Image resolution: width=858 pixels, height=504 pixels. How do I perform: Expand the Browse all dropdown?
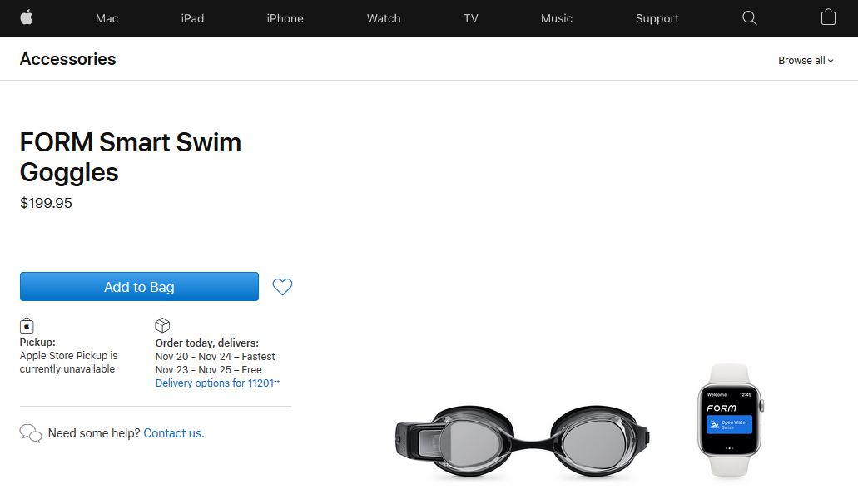click(806, 60)
